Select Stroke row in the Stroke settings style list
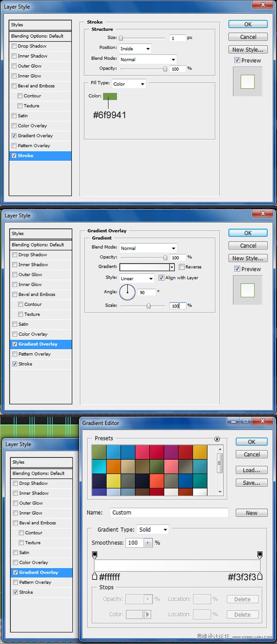Viewport: 277px width, 644px height. [x=40, y=156]
